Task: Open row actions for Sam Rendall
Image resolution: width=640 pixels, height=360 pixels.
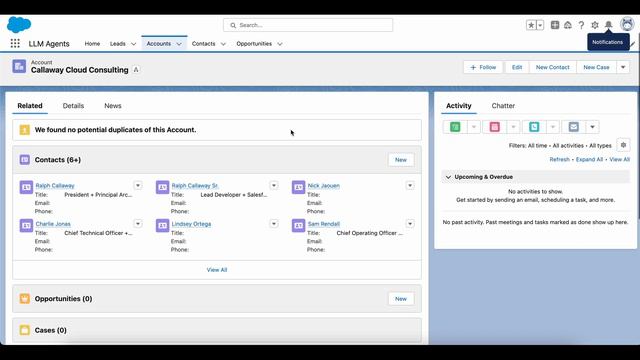Action: click(410, 224)
